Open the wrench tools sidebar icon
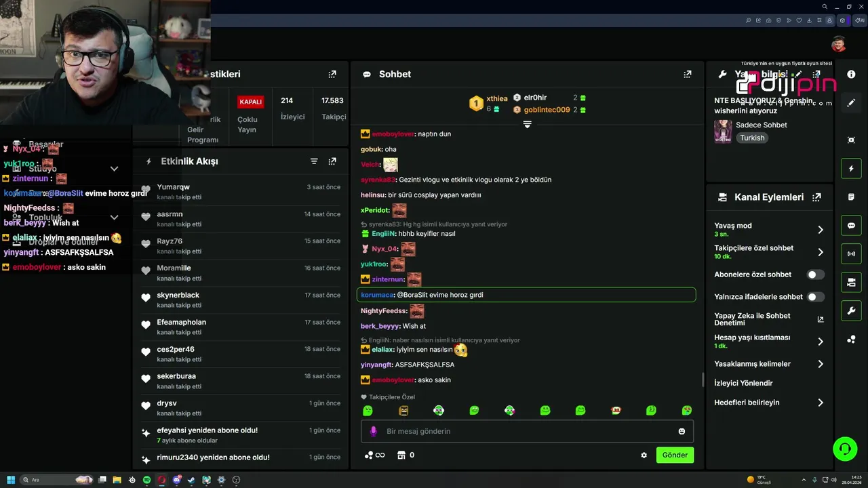 (x=851, y=311)
